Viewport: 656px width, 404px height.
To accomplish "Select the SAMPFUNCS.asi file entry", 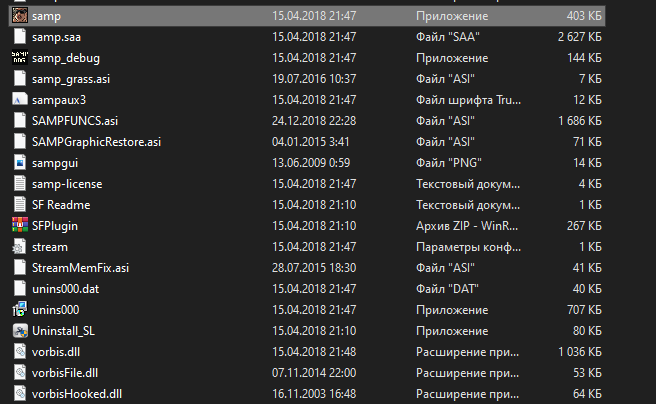I will (x=75, y=121).
